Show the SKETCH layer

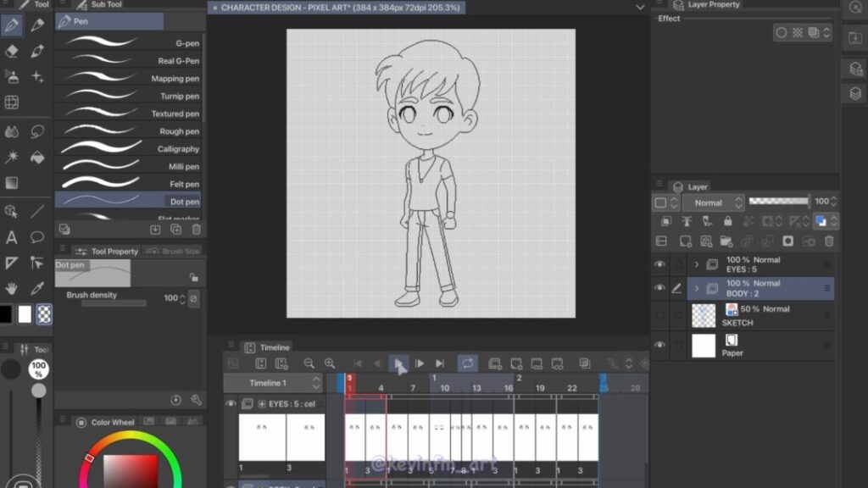click(659, 315)
